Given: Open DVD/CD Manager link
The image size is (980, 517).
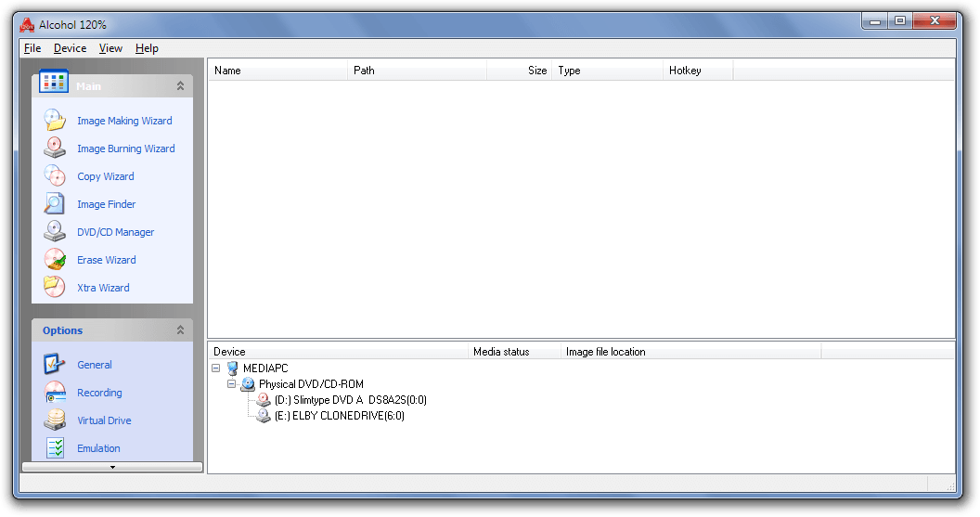Looking at the screenshot, I should 116,232.
